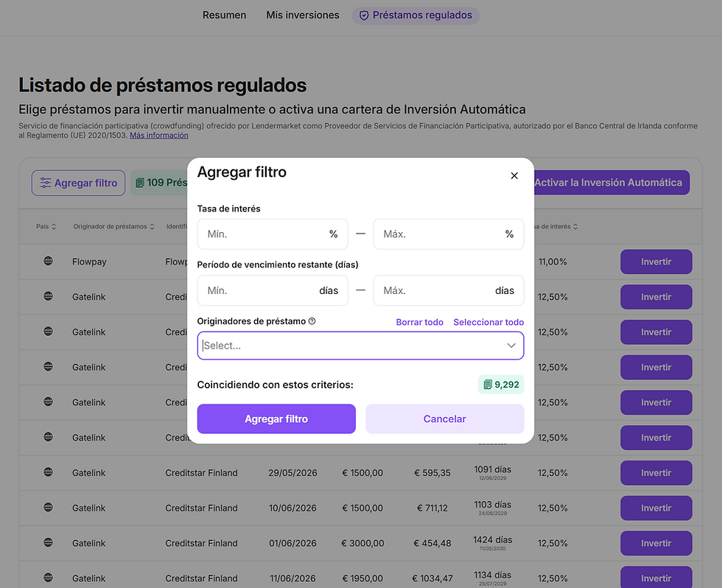Click the document icon beside 109 Préstamos
This screenshot has height=588, width=722.
click(139, 183)
